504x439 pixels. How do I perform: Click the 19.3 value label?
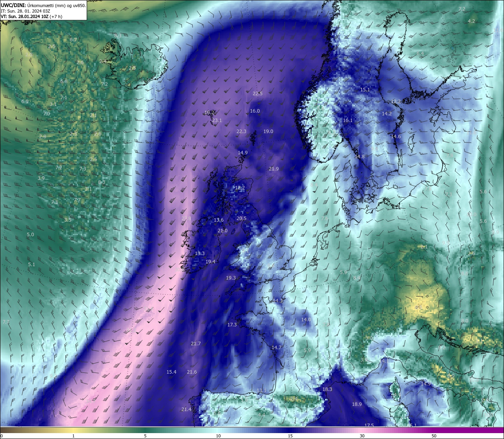tap(231, 278)
